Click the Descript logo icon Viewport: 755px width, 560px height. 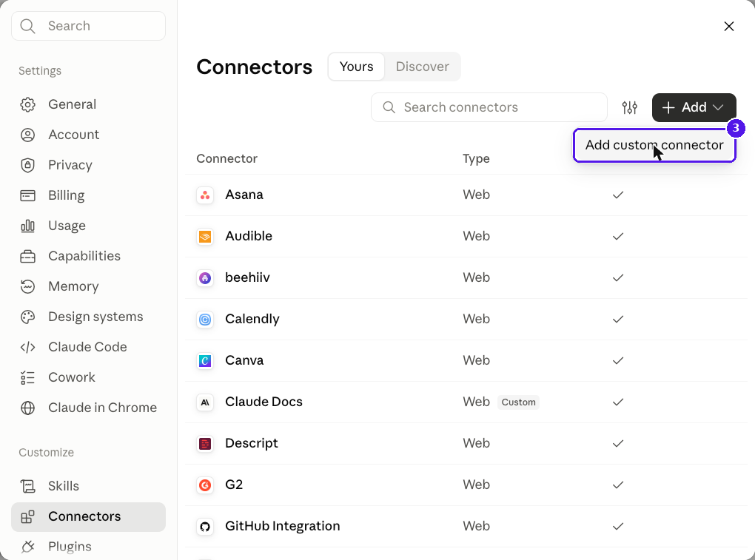205,443
